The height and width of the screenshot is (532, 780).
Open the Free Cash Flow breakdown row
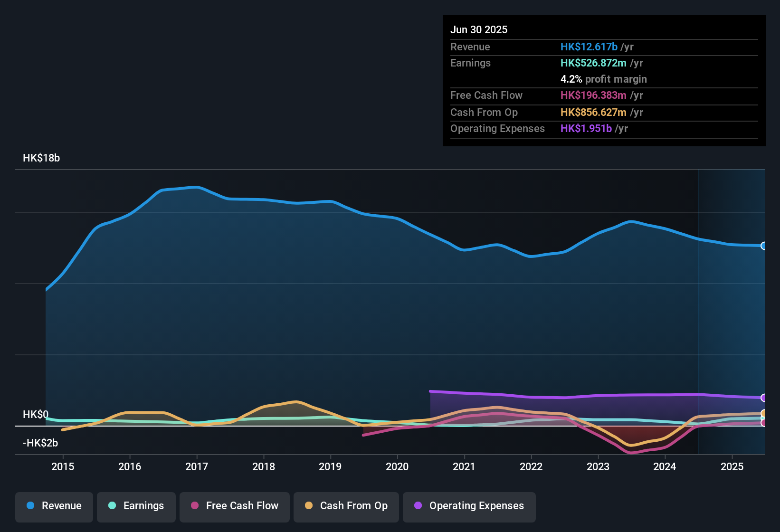coord(486,95)
